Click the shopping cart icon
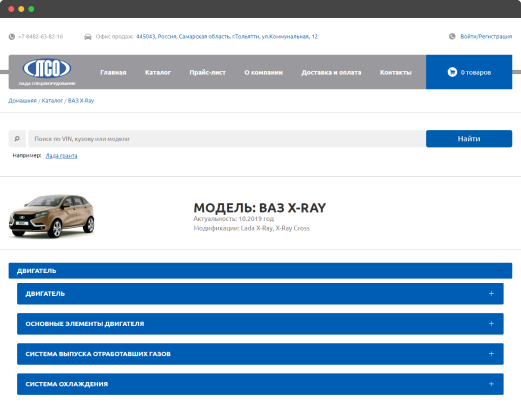Screen dimensions: 521x403 pyautogui.click(x=452, y=72)
